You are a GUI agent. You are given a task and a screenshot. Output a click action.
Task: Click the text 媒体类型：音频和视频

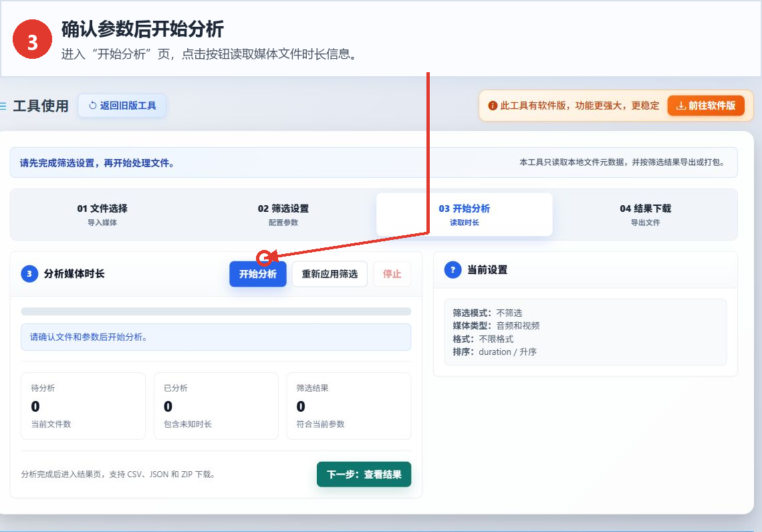[x=496, y=325]
